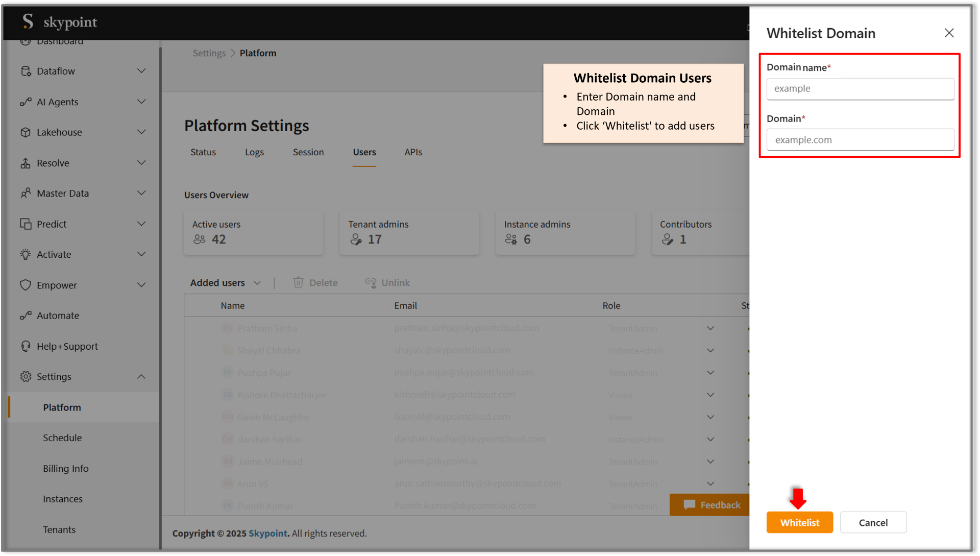Expand the Role dropdown for Pratham Sinha

coord(710,328)
